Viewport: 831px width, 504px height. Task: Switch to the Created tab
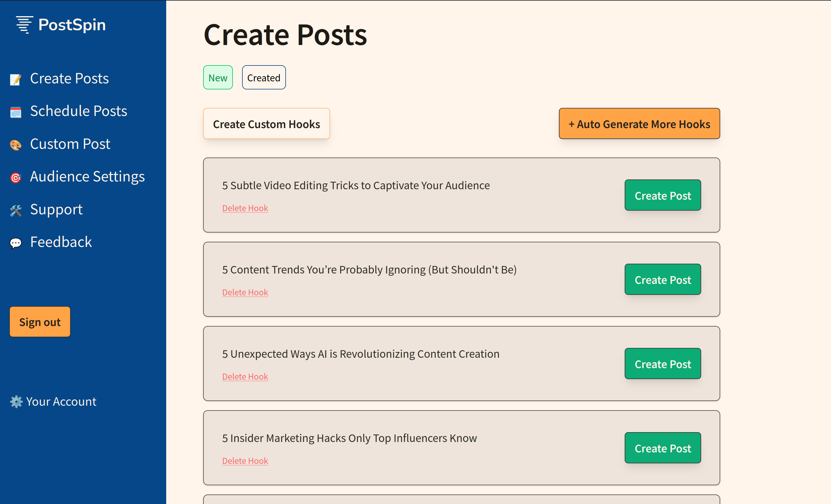click(263, 78)
